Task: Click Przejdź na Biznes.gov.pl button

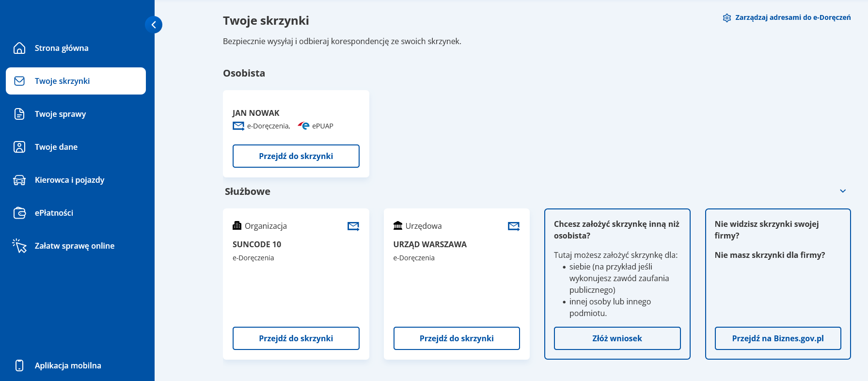Action: [x=778, y=338]
